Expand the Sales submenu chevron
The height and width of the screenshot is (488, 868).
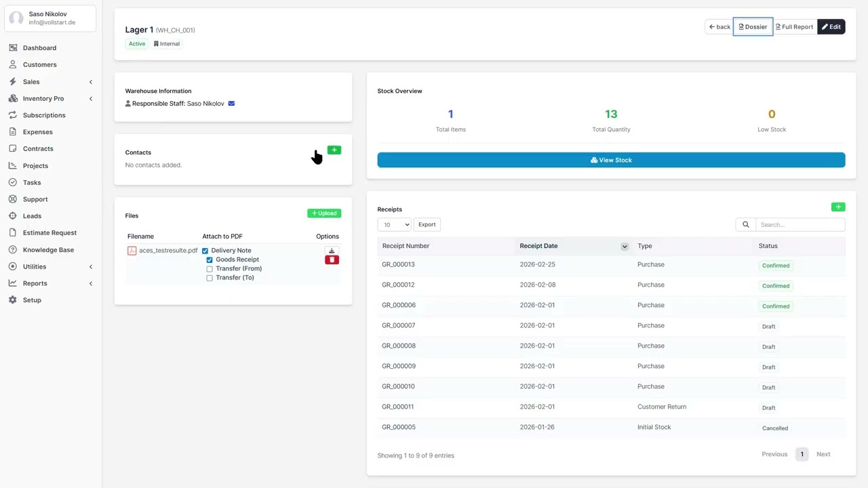click(x=91, y=82)
